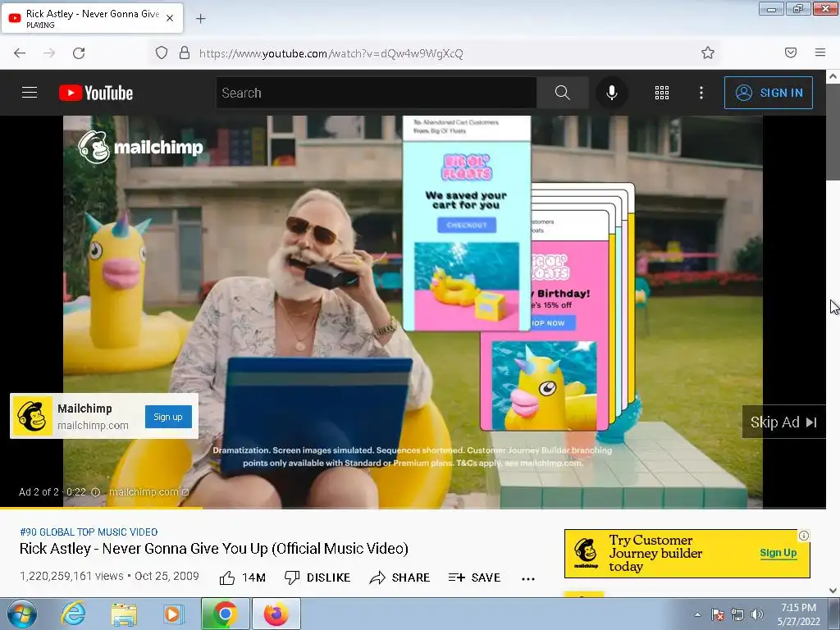Open the network tray icon

(x=737, y=614)
